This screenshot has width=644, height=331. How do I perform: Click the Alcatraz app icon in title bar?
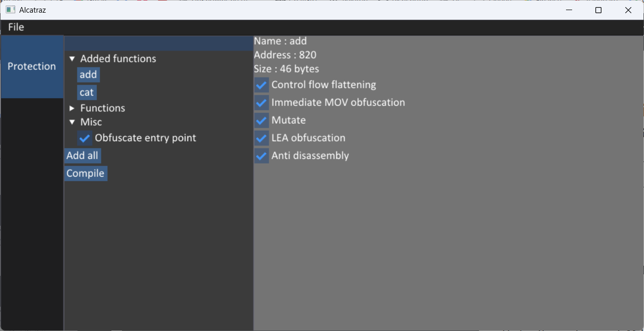coord(10,10)
